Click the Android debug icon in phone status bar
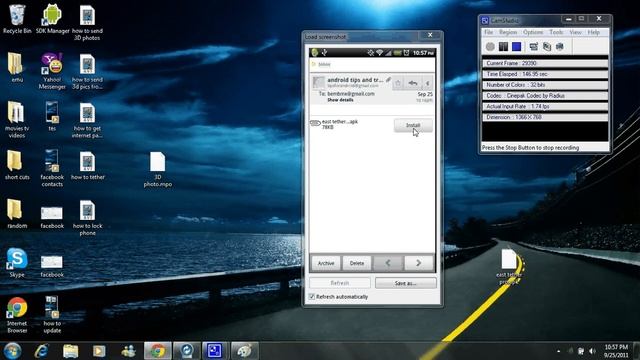This screenshot has height=360, width=640. (x=314, y=53)
